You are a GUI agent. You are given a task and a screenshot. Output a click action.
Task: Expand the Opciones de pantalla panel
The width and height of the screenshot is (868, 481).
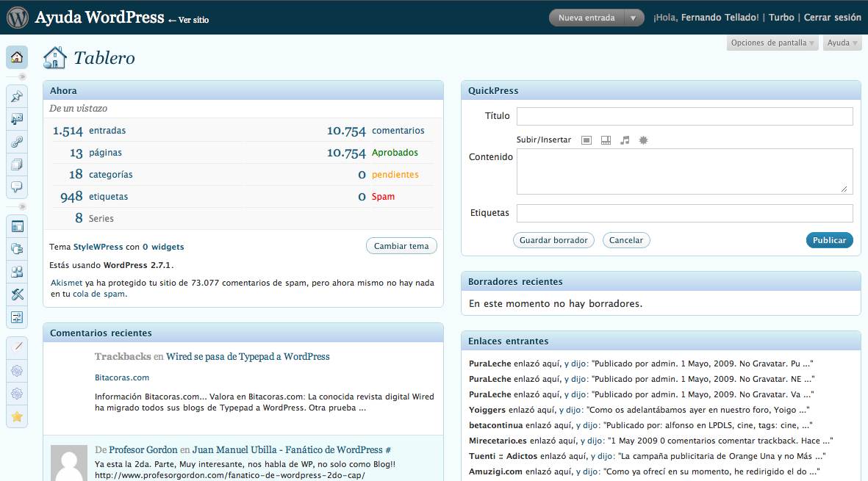[x=772, y=43]
